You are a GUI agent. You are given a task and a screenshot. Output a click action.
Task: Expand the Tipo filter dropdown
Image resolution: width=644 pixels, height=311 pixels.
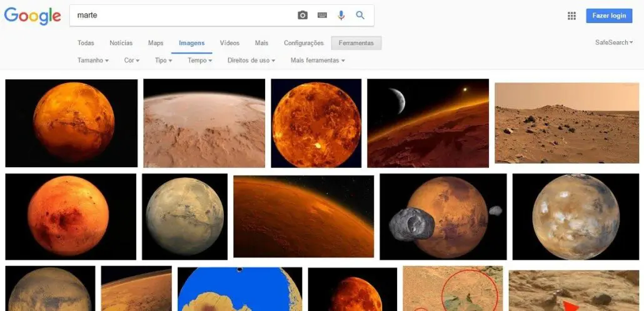[163, 61]
